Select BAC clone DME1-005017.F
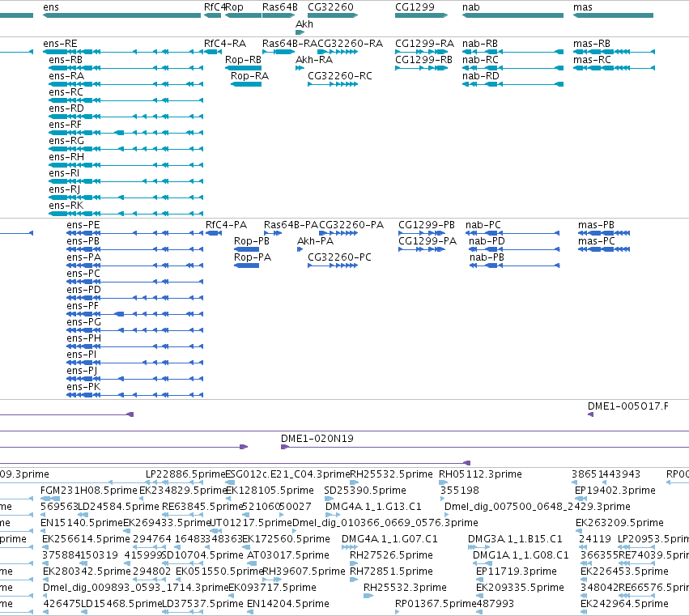This screenshot has width=689, height=616. pyautogui.click(x=590, y=414)
